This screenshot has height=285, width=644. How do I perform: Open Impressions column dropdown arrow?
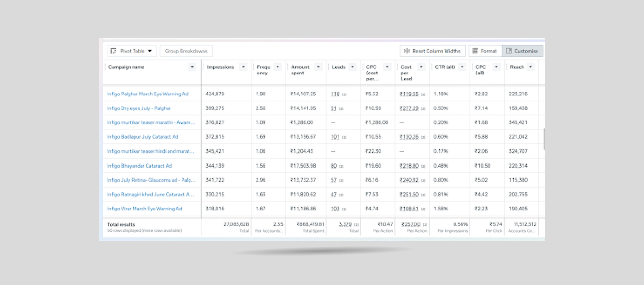[243, 67]
